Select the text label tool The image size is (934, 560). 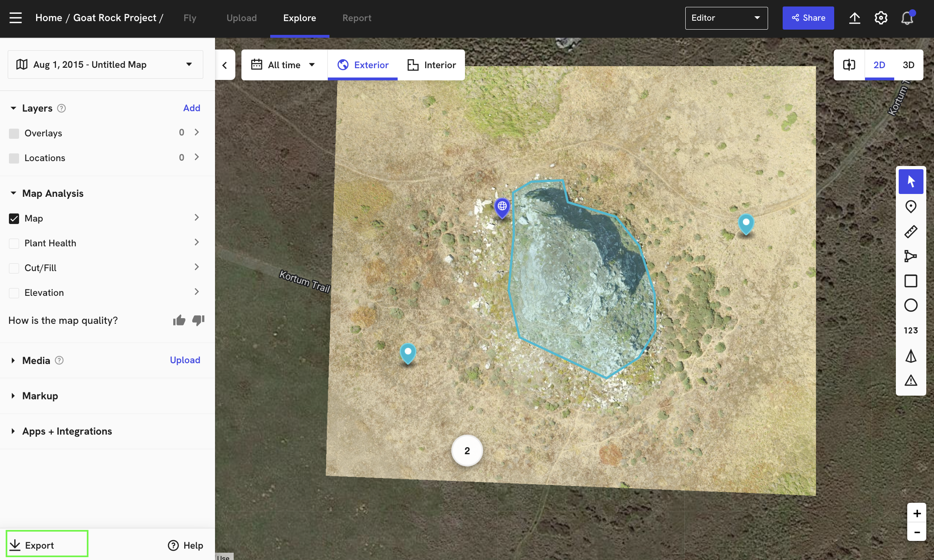[x=910, y=331]
